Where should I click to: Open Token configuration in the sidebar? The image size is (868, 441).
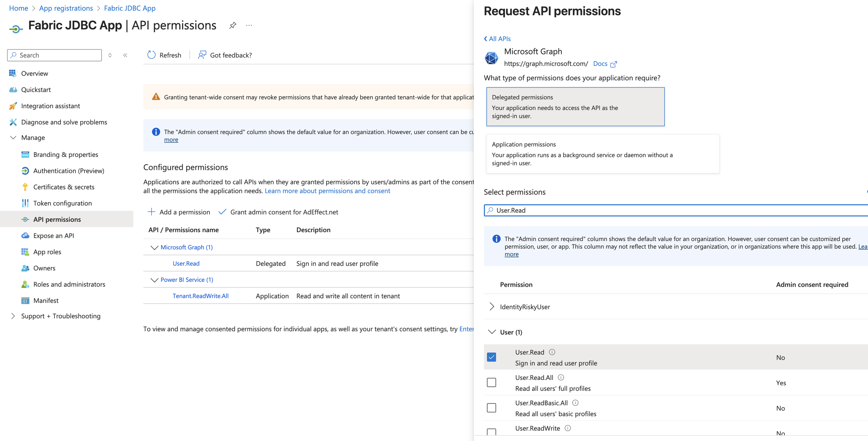tap(62, 203)
